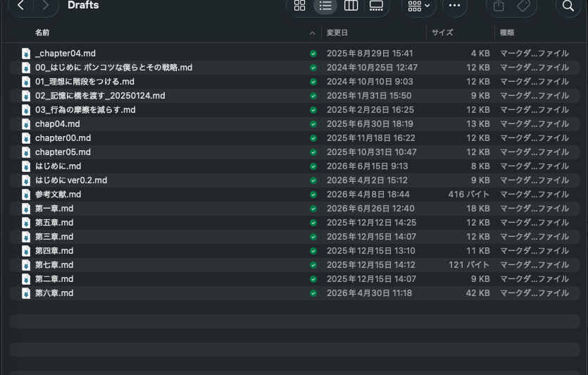588x375 pixels.
Task: Open the group-by options dropdown
Action: (418, 6)
